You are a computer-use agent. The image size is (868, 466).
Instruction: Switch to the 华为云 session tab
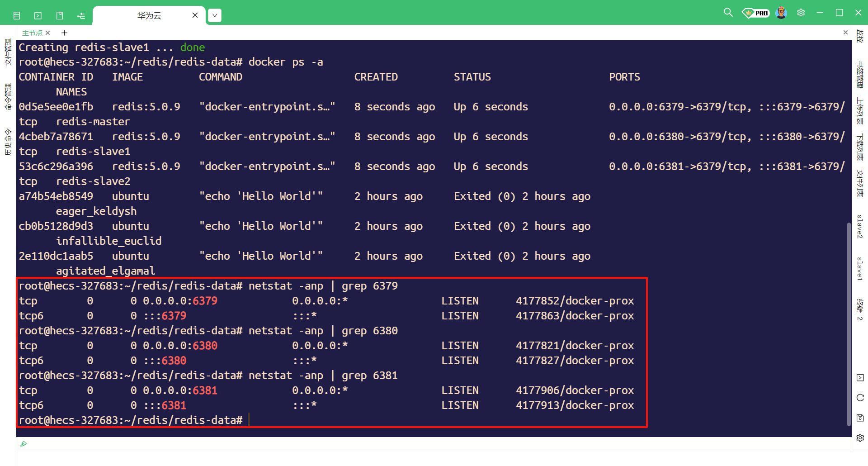149,15
